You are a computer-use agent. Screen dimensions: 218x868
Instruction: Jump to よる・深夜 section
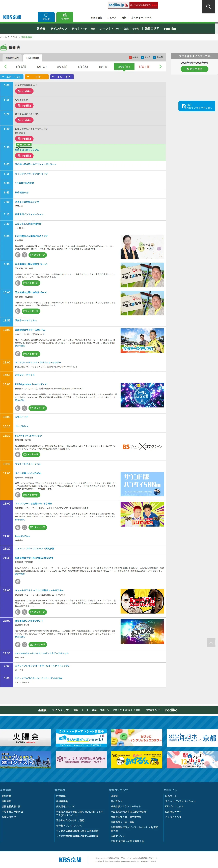[62, 77]
